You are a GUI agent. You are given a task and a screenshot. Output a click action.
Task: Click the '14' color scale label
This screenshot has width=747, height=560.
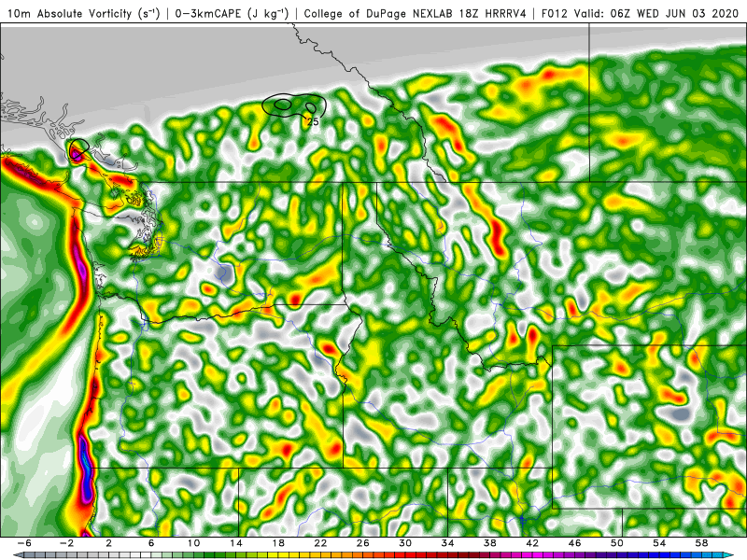pos(236,543)
